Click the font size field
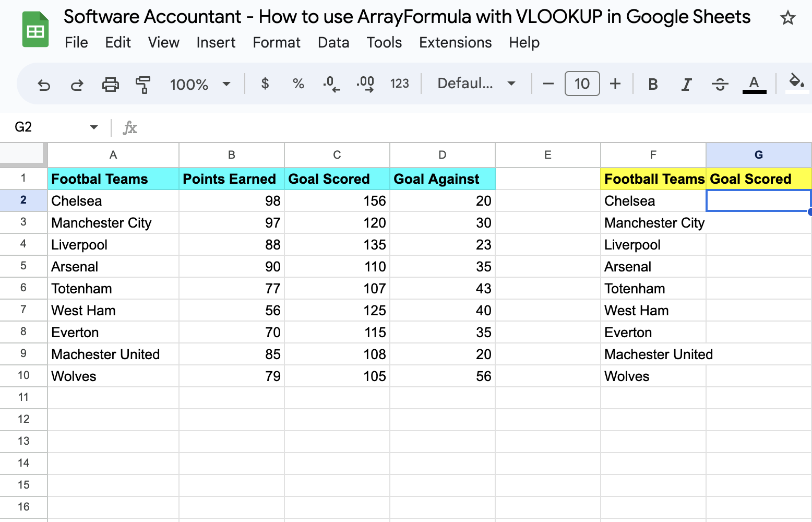Viewport: 812px width, 522px height. [582, 84]
